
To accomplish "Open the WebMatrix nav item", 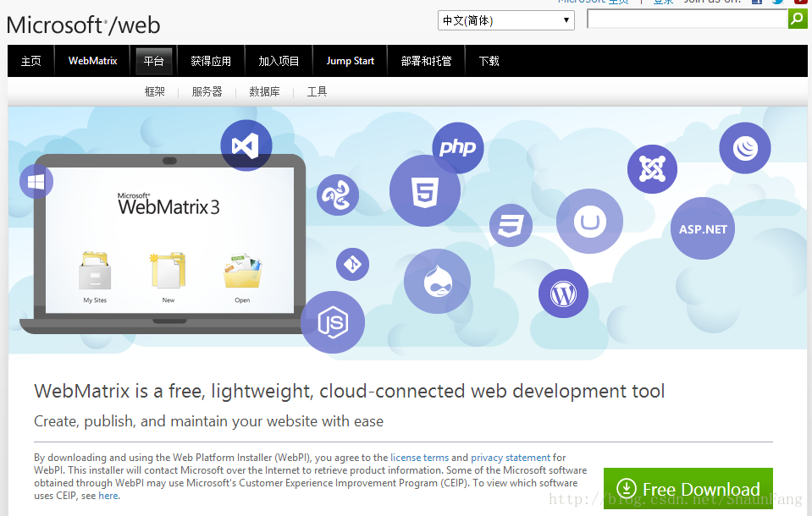I will [92, 61].
